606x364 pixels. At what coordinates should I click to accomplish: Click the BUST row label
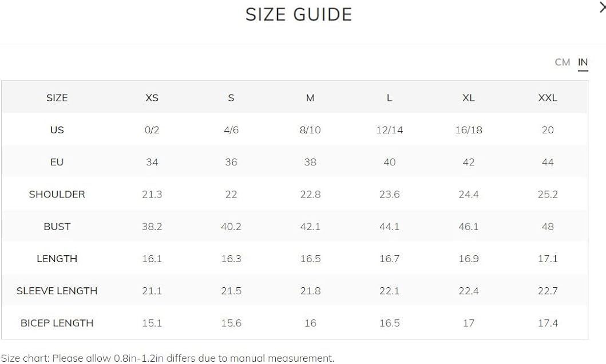coord(57,227)
